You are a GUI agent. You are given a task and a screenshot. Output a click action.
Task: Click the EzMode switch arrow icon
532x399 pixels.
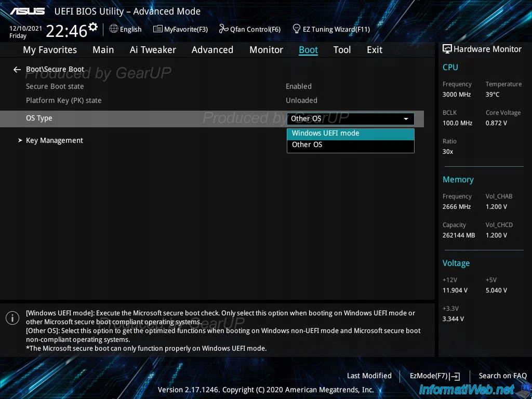pos(455,376)
